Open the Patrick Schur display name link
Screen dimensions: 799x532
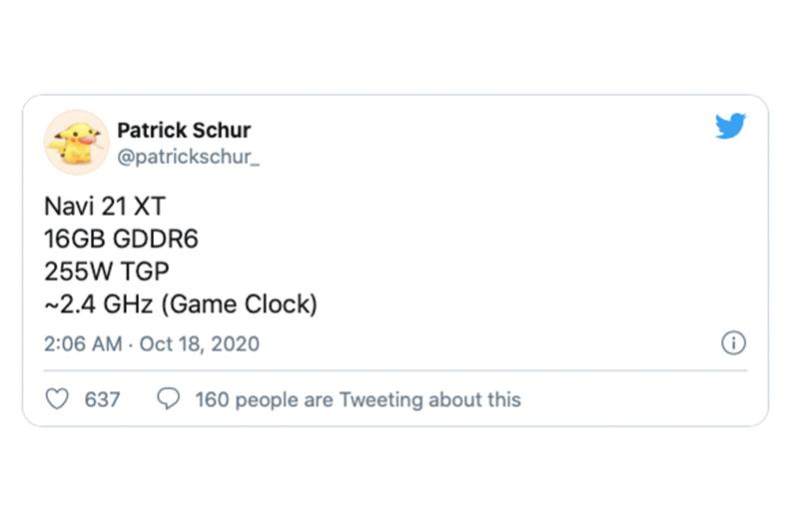184,130
